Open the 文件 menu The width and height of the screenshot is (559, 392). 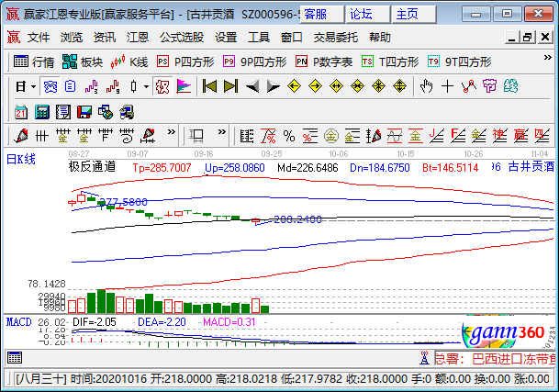[39, 37]
